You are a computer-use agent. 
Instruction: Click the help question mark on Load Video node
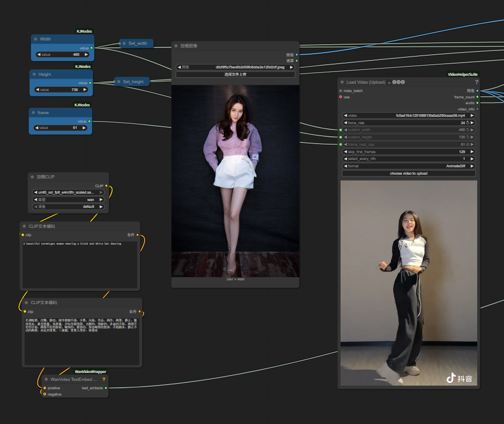coord(477,82)
